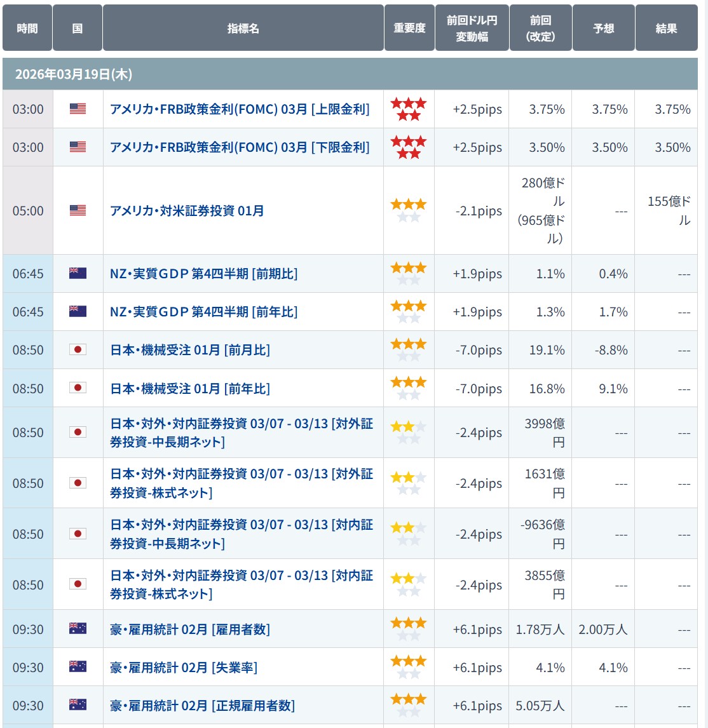Screen dimensions: 708x728
Task: Open 日本・機械受注 01月 [前年比] link
Action: tap(190, 388)
